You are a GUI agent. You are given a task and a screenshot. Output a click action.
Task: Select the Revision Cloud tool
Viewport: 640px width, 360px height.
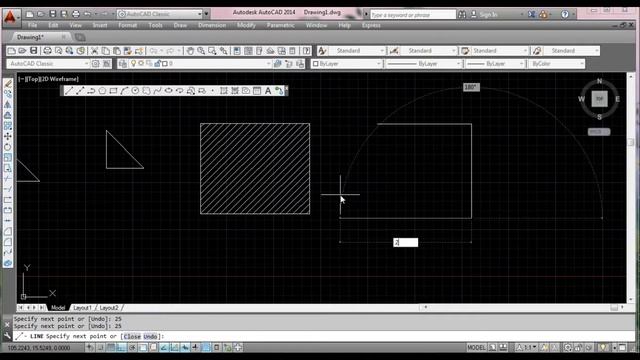[x=146, y=91]
